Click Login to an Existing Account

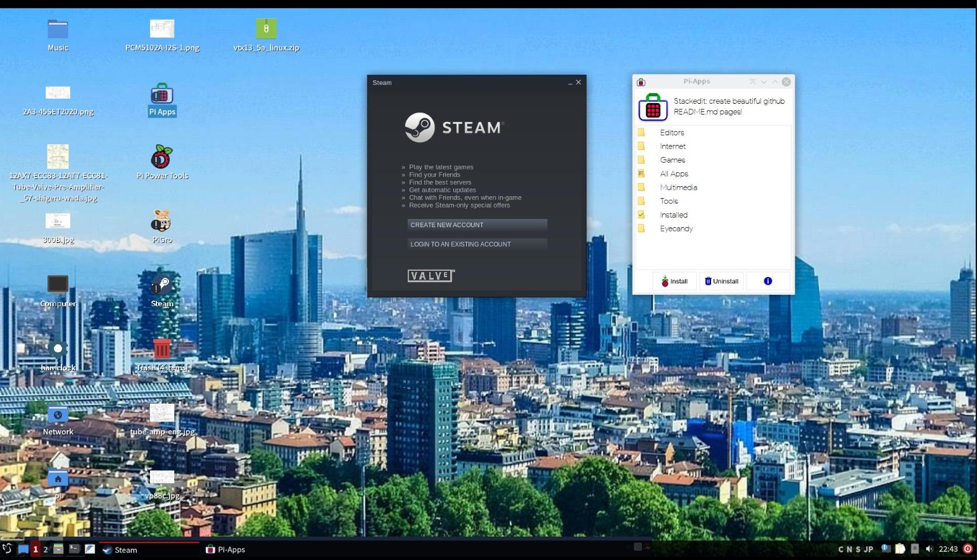[477, 244]
